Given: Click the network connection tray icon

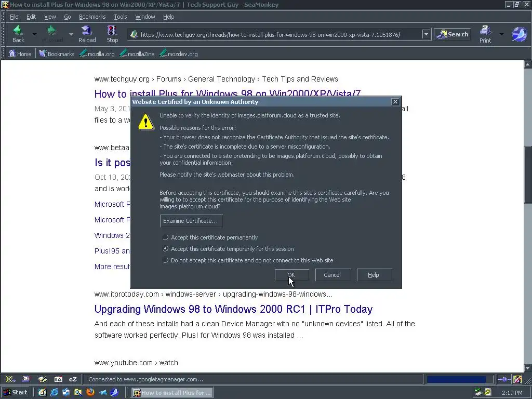Looking at the screenshot, I should pos(478,393).
